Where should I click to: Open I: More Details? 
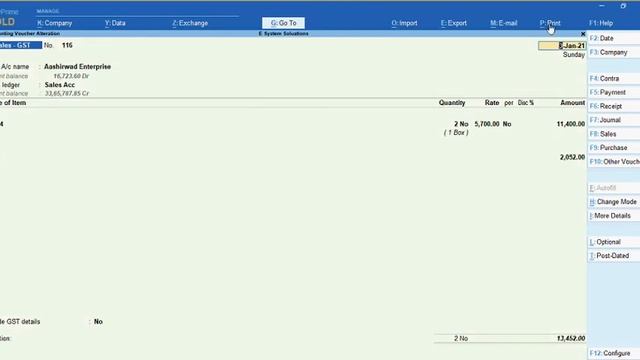tap(613, 216)
